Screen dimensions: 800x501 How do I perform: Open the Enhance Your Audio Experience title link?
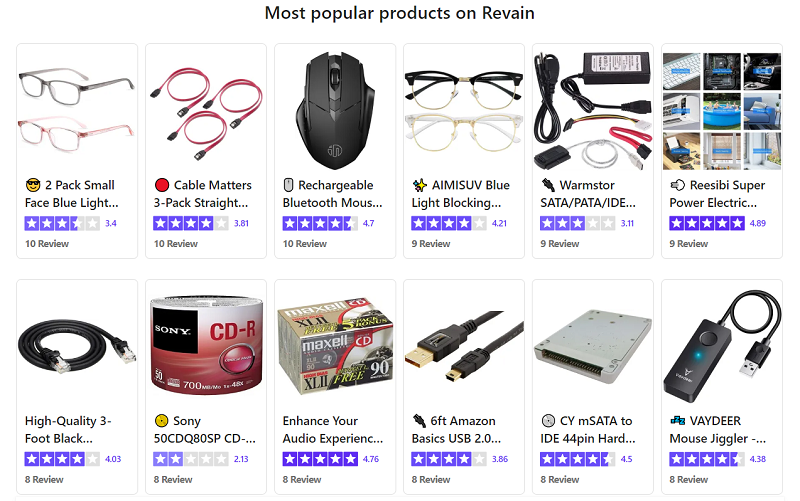coord(333,430)
